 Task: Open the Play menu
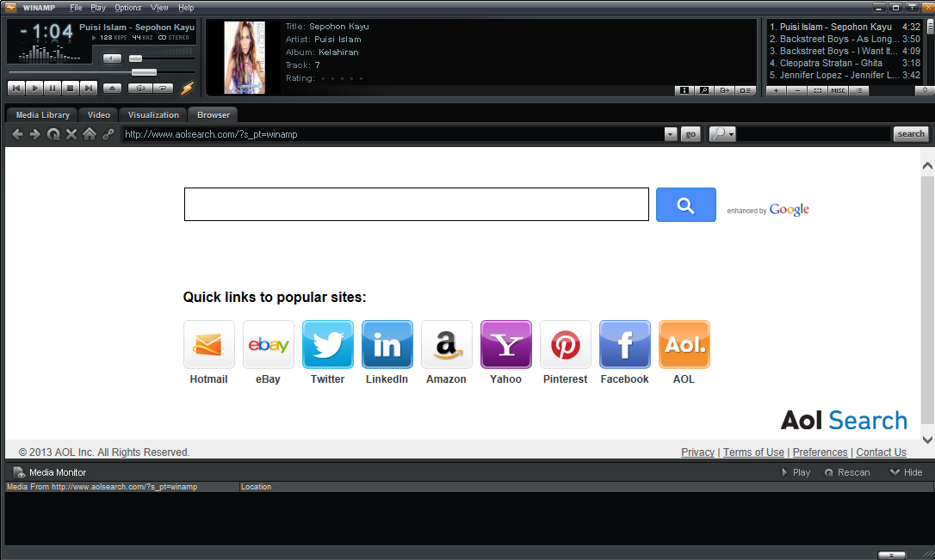point(98,8)
